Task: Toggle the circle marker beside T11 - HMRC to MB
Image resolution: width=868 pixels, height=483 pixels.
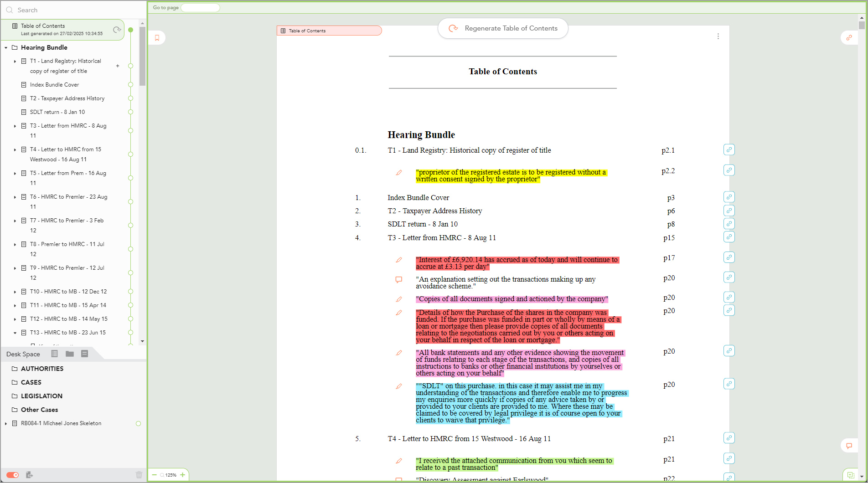Action: tap(130, 305)
